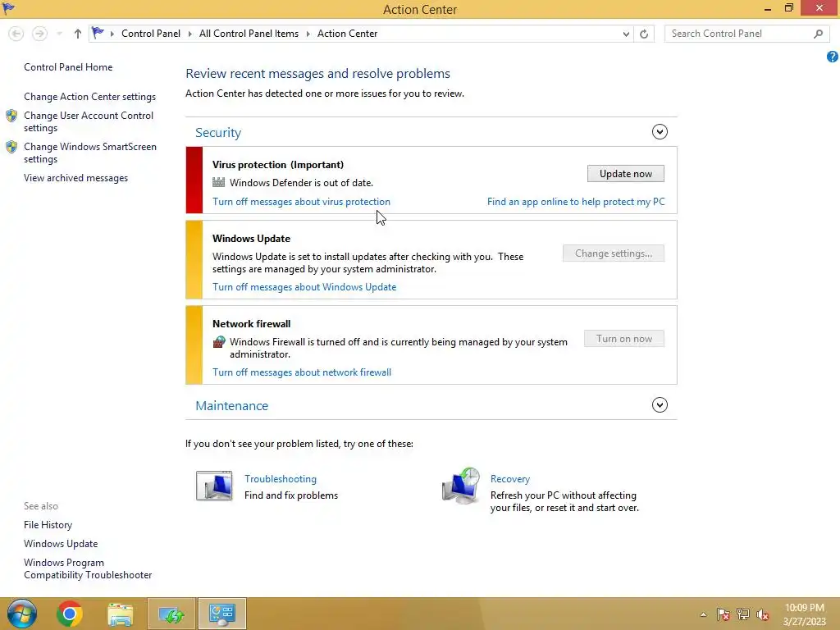The image size is (840, 630).
Task: Click the muted volume tray icon
Action: tap(763, 614)
